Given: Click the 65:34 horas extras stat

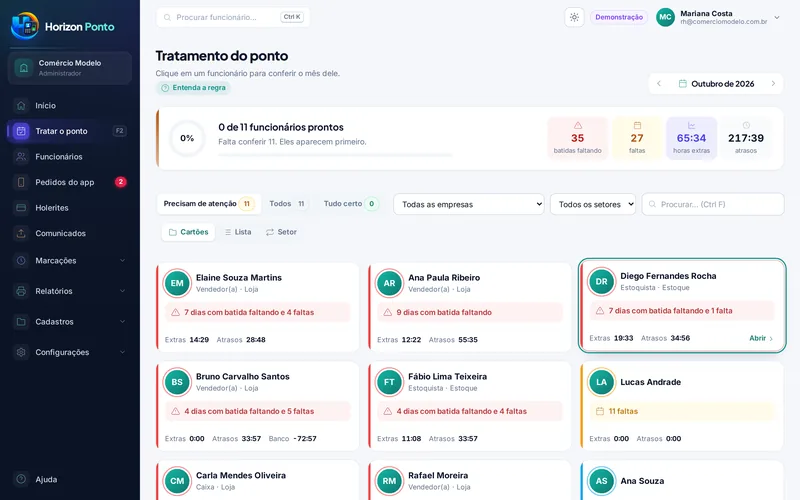Looking at the screenshot, I should point(691,138).
